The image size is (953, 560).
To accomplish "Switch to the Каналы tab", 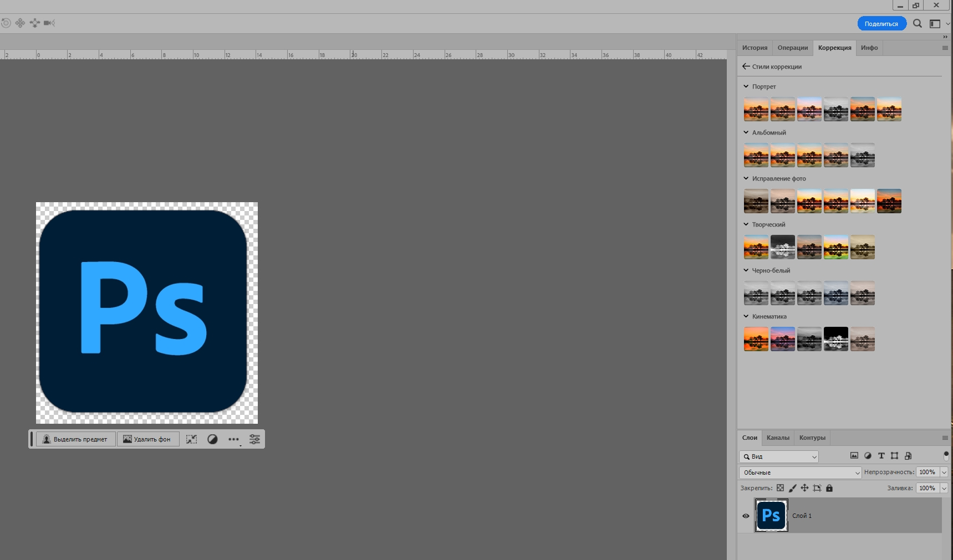I will coord(778,438).
